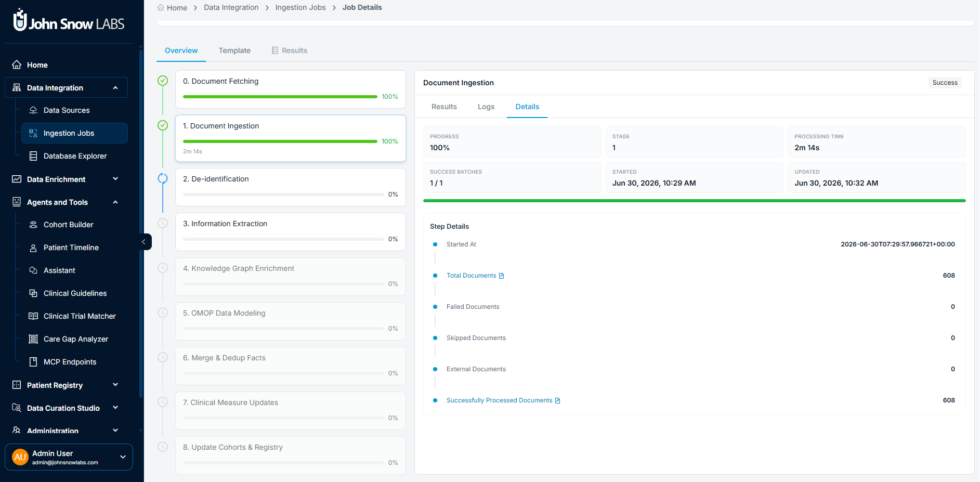This screenshot has height=482, width=980.
Task: Click the Care Gap Analyzer icon
Action: coord(33,339)
